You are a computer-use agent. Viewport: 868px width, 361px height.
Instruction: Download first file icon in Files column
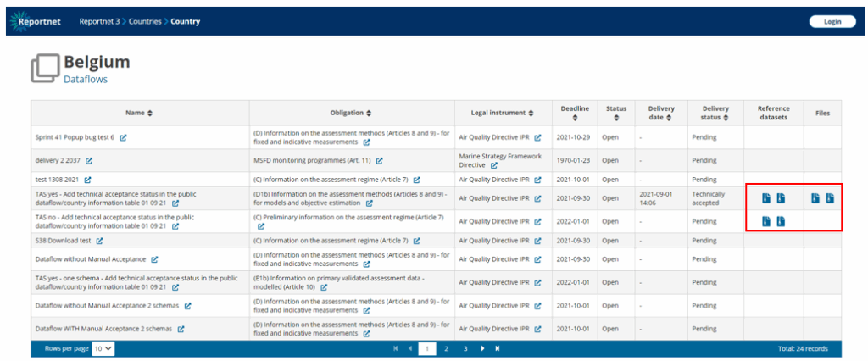point(815,198)
